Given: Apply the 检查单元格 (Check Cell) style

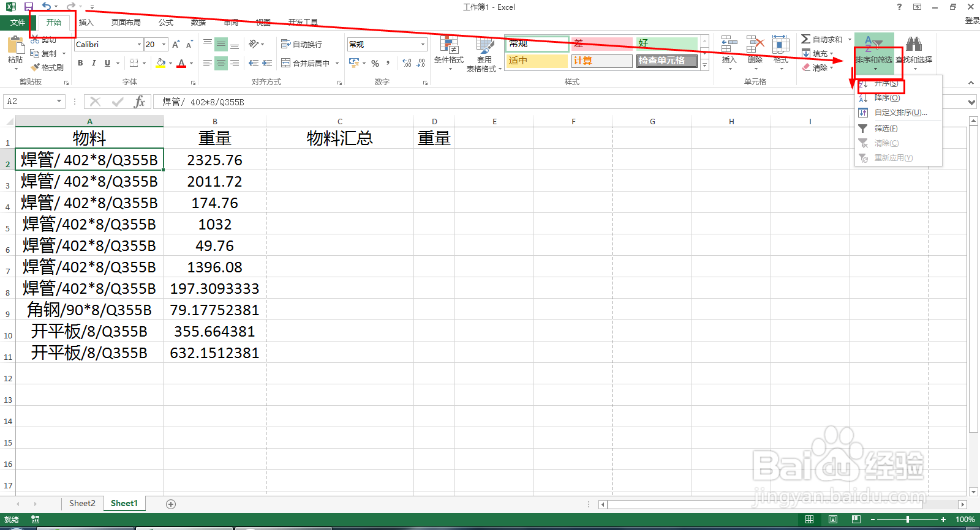Looking at the screenshot, I should click(666, 61).
